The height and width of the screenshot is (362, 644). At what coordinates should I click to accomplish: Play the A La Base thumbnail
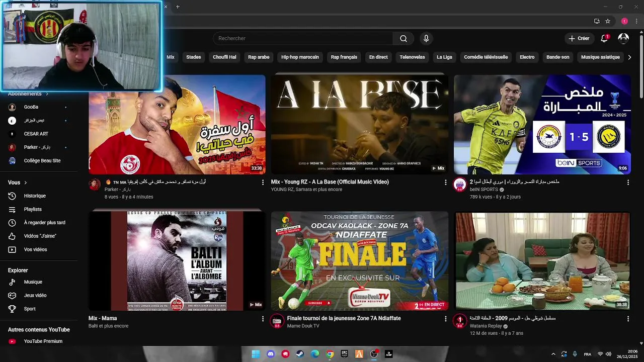point(360,125)
